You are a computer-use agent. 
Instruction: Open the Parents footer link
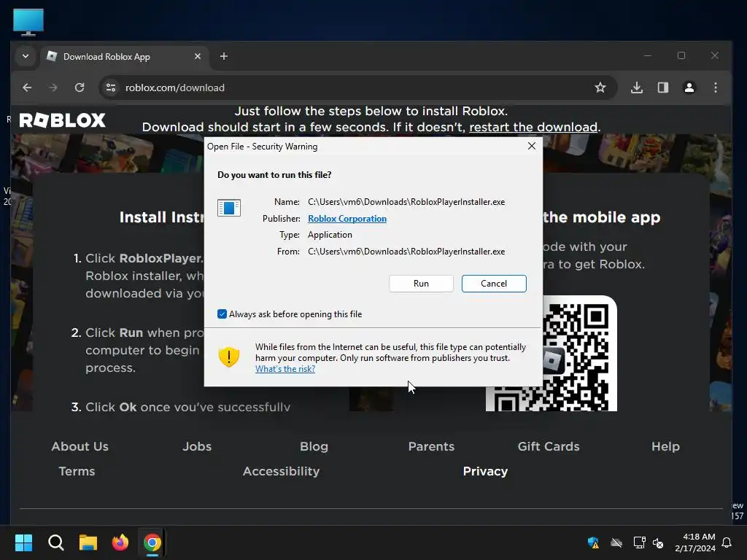coord(431,446)
